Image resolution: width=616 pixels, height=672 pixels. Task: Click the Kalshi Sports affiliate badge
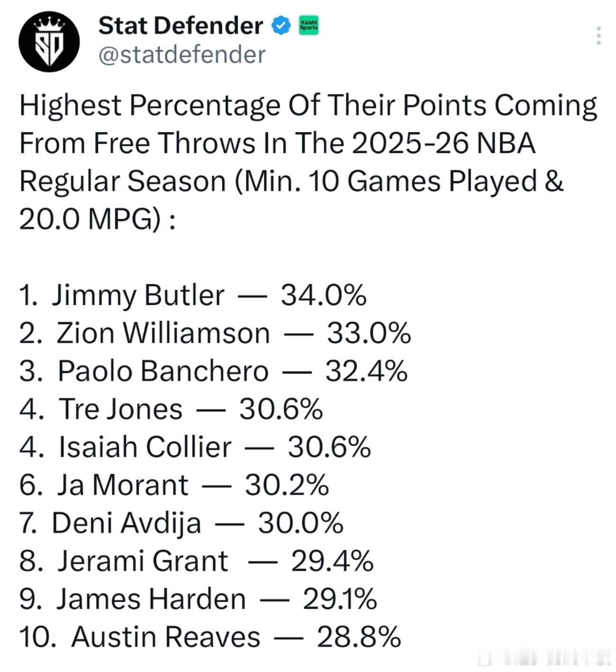tap(309, 25)
